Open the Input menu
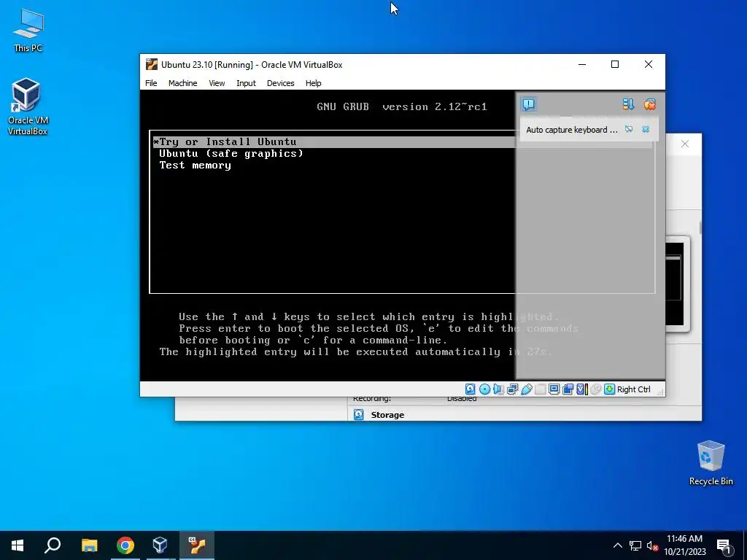The height and width of the screenshot is (560, 747). [246, 83]
